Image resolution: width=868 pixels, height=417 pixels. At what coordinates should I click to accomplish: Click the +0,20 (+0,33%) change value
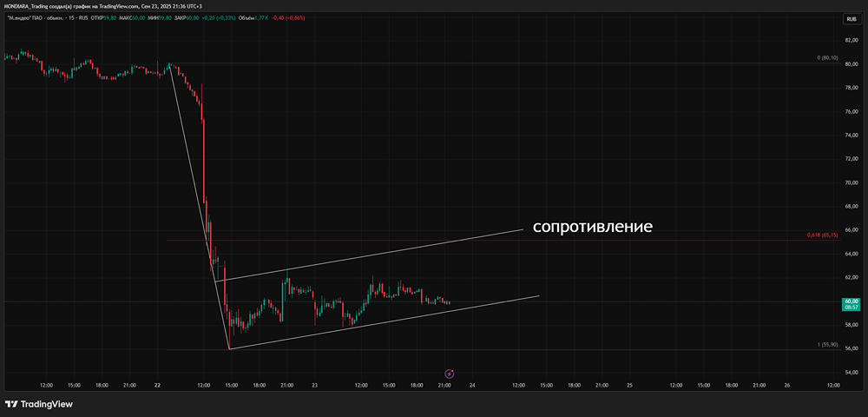pos(219,17)
